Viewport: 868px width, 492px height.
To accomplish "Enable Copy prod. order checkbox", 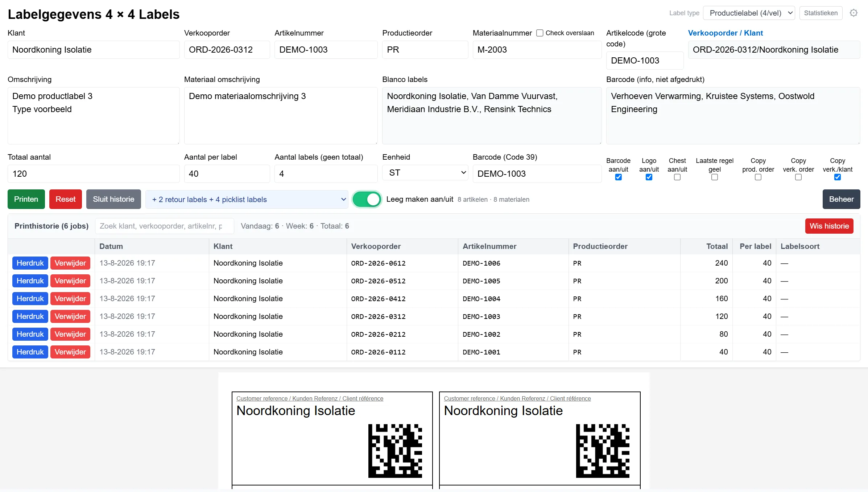I will [x=758, y=177].
